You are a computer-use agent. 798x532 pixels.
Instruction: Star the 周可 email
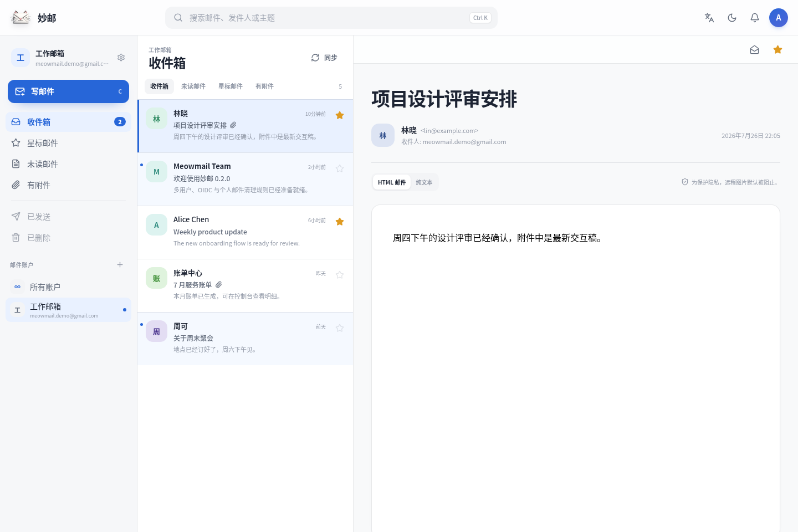pyautogui.click(x=340, y=328)
